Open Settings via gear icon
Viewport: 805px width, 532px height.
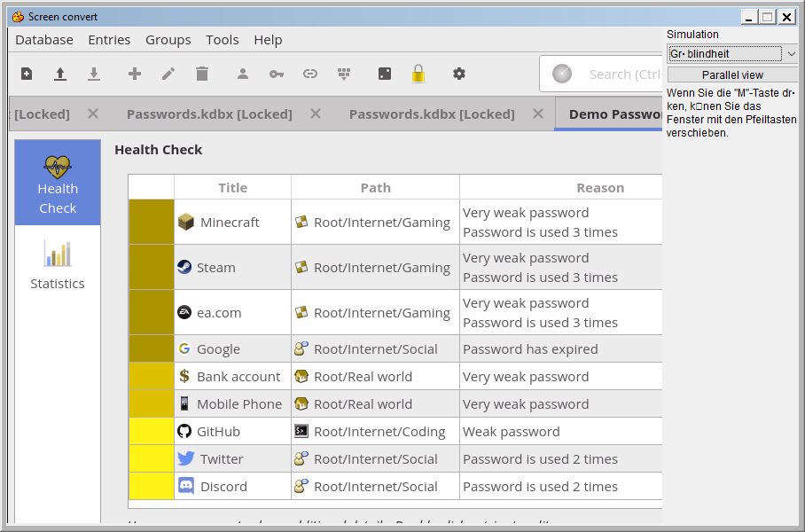point(459,74)
